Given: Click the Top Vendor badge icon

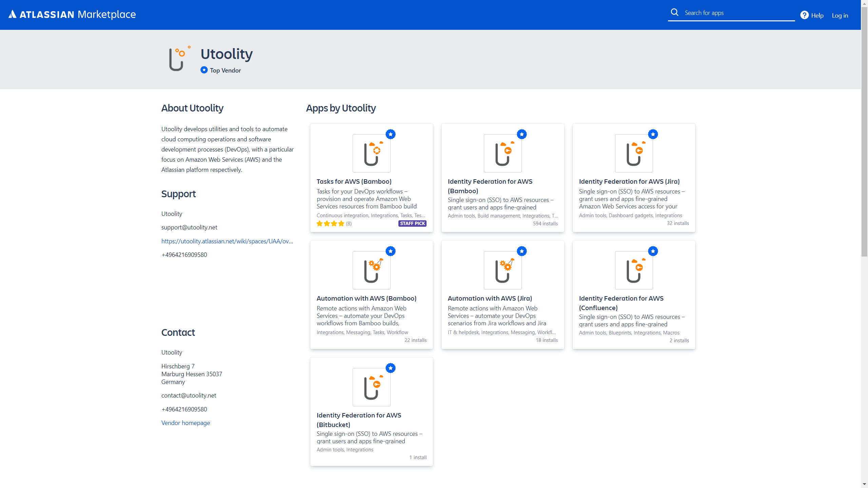Looking at the screenshot, I should [204, 70].
